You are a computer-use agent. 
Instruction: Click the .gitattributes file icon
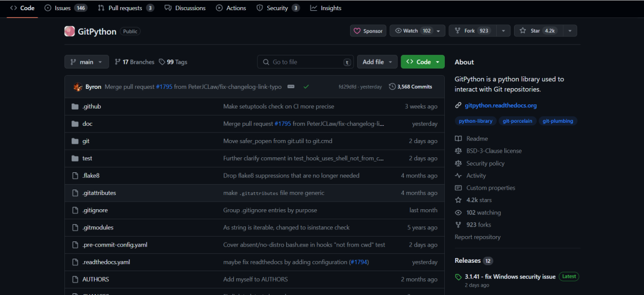[75, 193]
